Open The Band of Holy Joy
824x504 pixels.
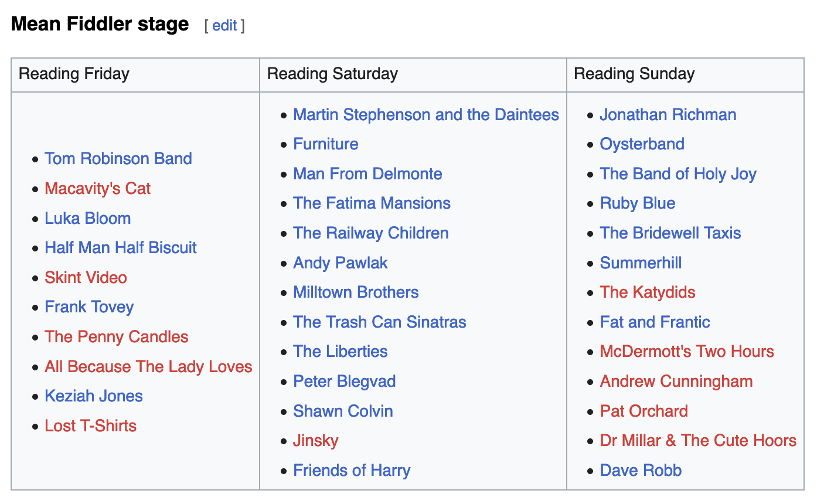click(x=678, y=174)
